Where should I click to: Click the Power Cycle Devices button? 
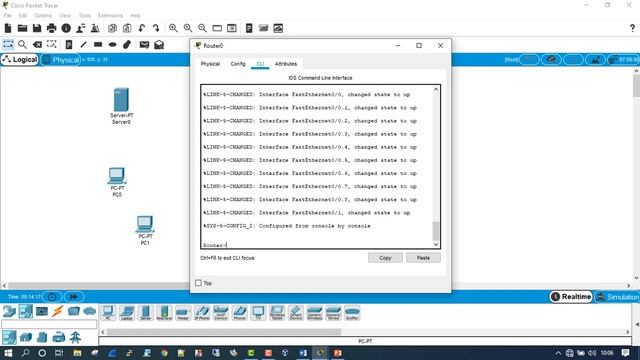coord(52,297)
